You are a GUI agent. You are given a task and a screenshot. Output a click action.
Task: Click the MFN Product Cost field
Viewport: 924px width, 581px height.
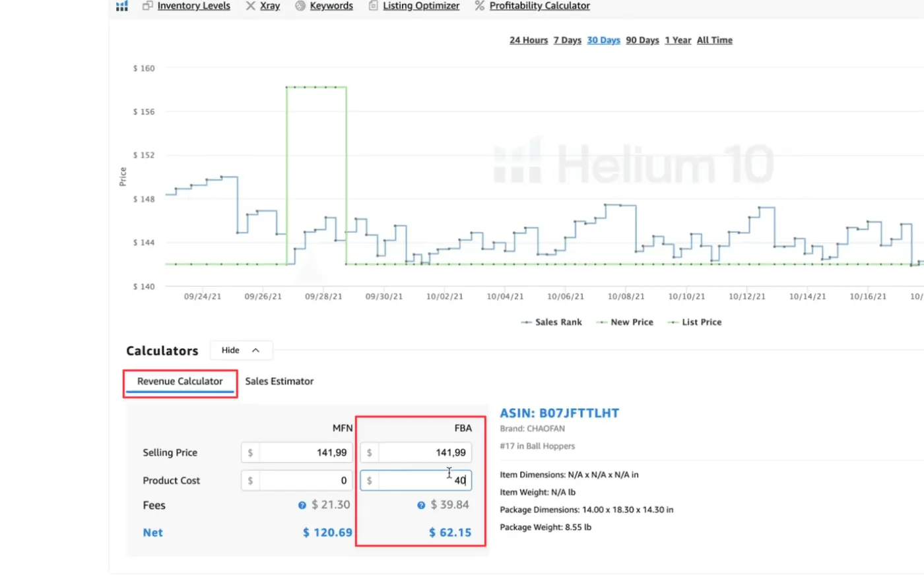point(297,481)
